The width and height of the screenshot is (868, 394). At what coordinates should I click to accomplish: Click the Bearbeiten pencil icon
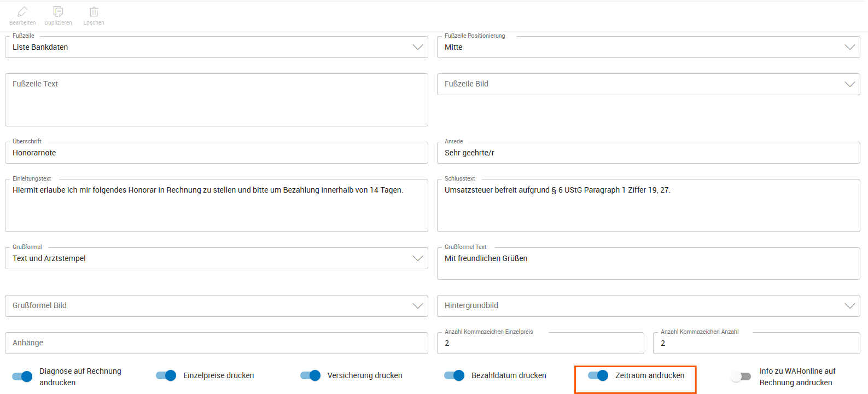point(22,11)
